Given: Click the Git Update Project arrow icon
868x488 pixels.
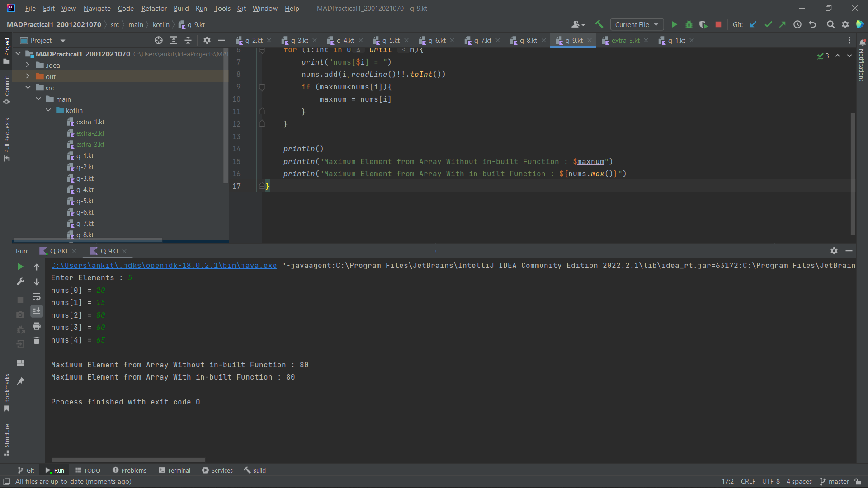Looking at the screenshot, I should pyautogui.click(x=753, y=25).
